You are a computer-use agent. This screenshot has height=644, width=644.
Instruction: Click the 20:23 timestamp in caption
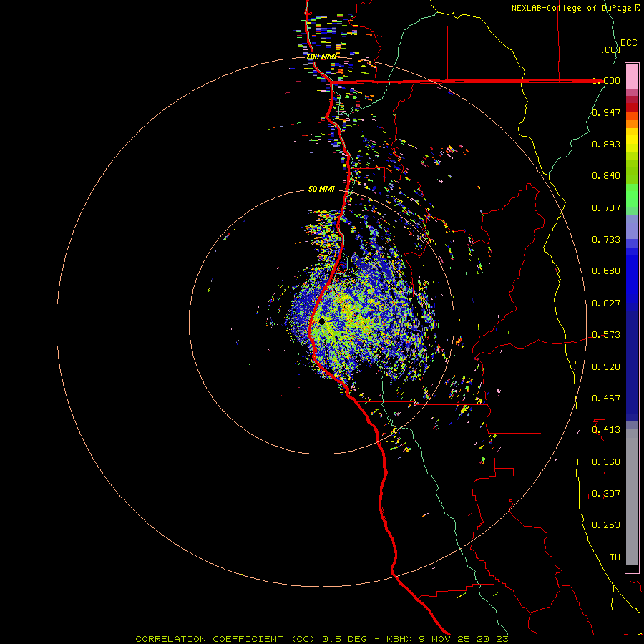point(492,639)
